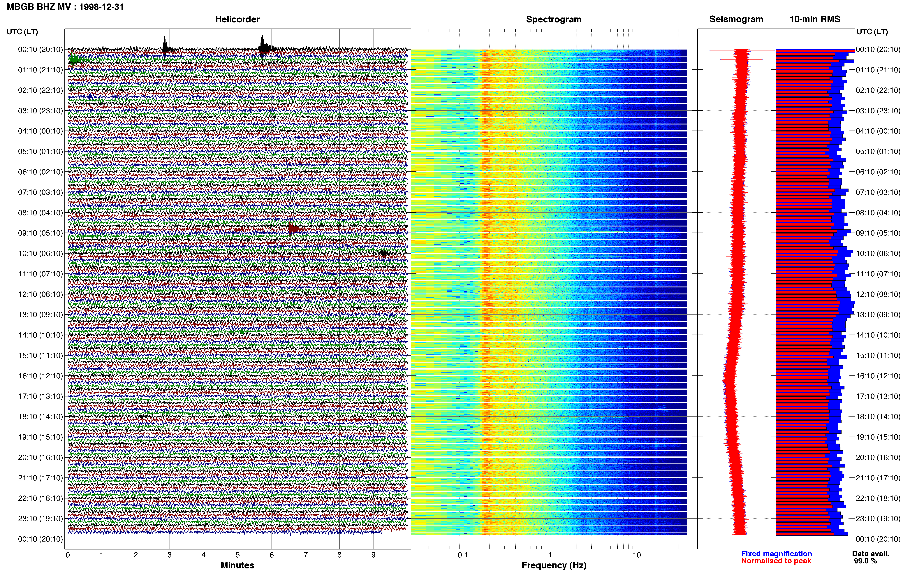The height and width of the screenshot is (578, 924).
Task: Click minute tick '9' on helicorder axis
Action: coord(373,555)
